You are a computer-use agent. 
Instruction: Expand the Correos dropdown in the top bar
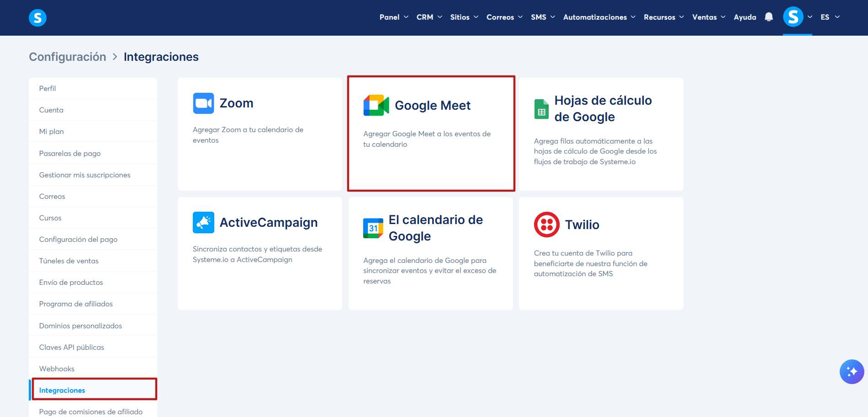coord(504,17)
